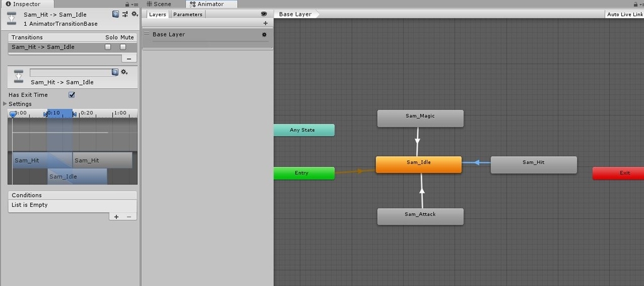Viewport: 644px width, 286px height.
Task: Switch to the Scene tab
Action: tap(159, 4)
